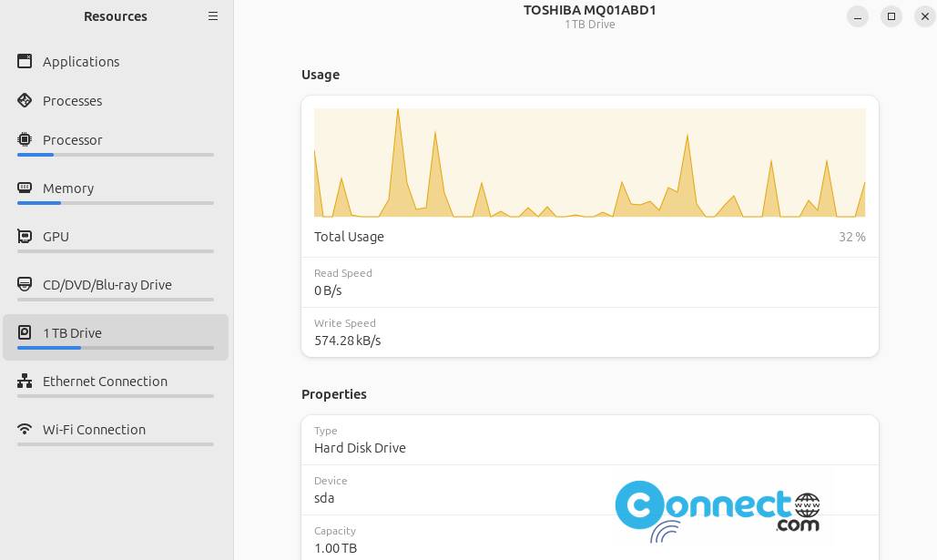Click the Usage section heading
Viewport: 937px width, 560px height.
pos(321,75)
